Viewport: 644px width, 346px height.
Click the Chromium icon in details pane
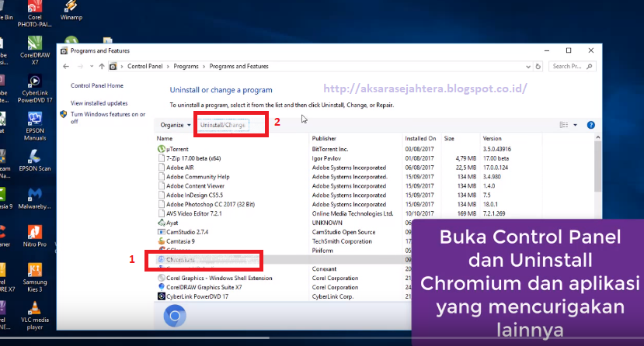[x=175, y=316]
